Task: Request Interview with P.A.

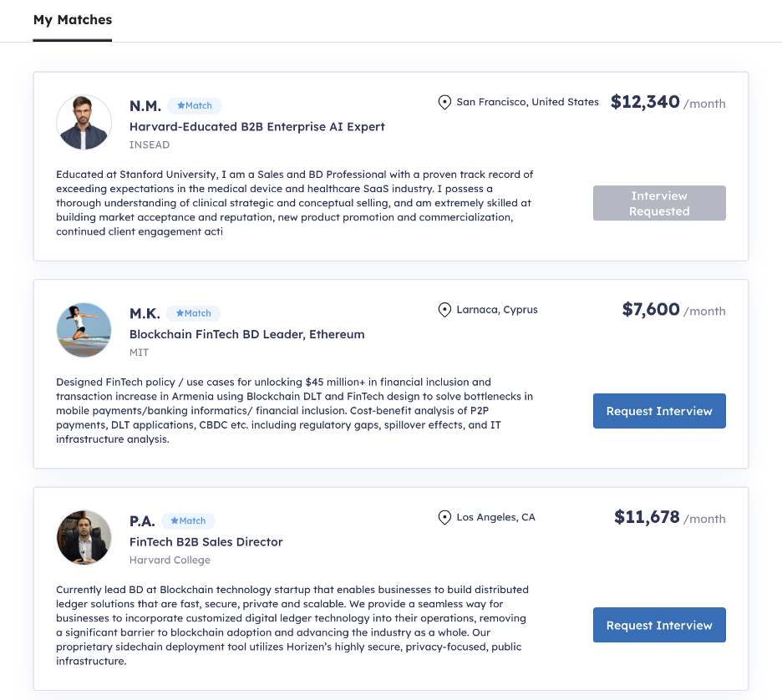Action: tap(659, 625)
